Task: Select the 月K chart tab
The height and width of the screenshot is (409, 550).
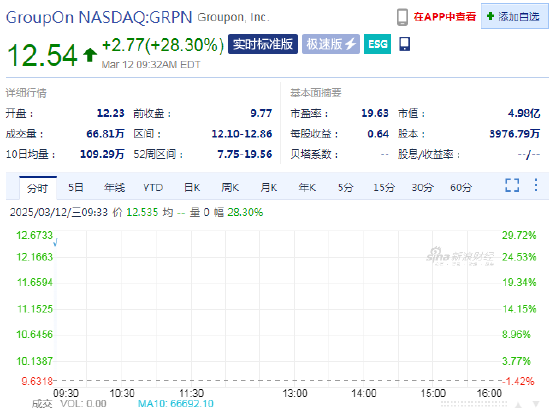Action: [x=269, y=188]
